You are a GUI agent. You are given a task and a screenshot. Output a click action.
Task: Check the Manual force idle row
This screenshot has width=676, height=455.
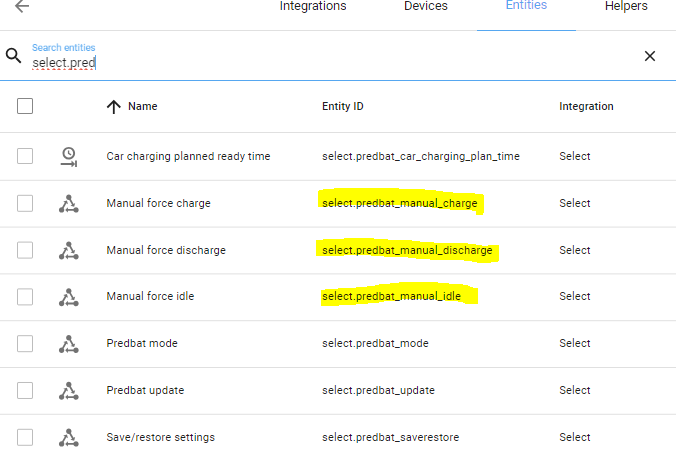click(25, 297)
